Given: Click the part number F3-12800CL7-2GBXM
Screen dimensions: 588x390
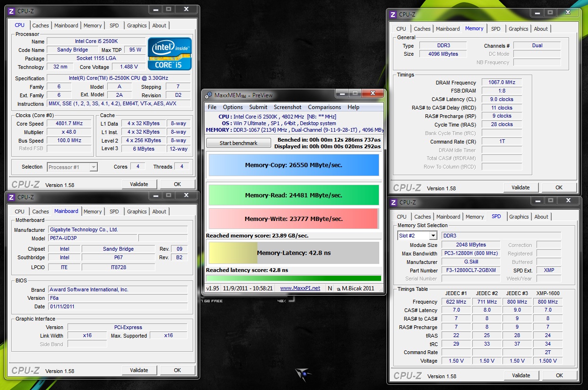Looking at the screenshot, I should click(x=470, y=271).
